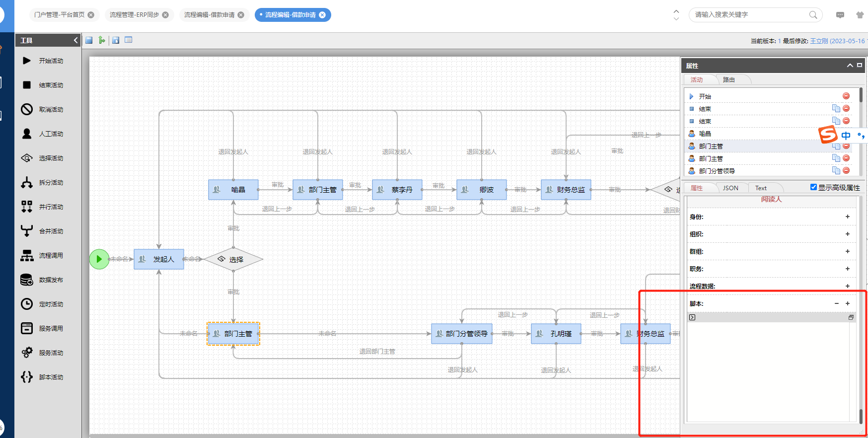Toggle 显示高级属性 checkbox
Viewport: 868px width, 438px height.
(x=813, y=187)
